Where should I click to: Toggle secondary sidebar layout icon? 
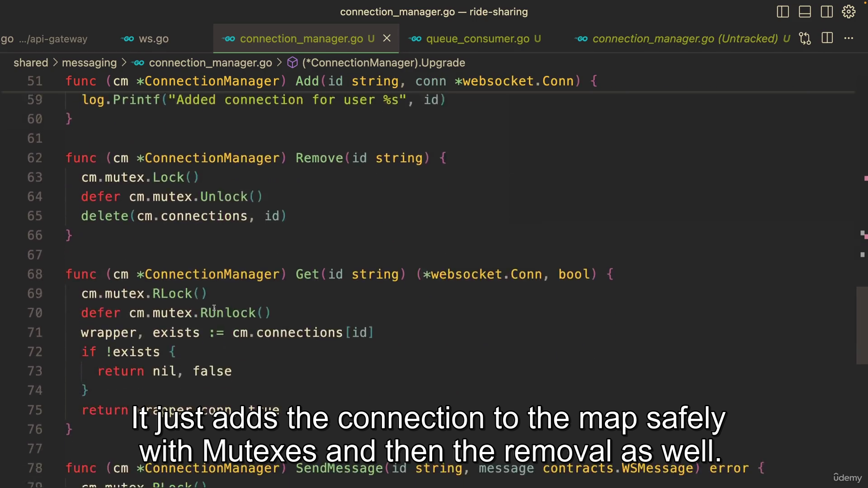point(826,12)
